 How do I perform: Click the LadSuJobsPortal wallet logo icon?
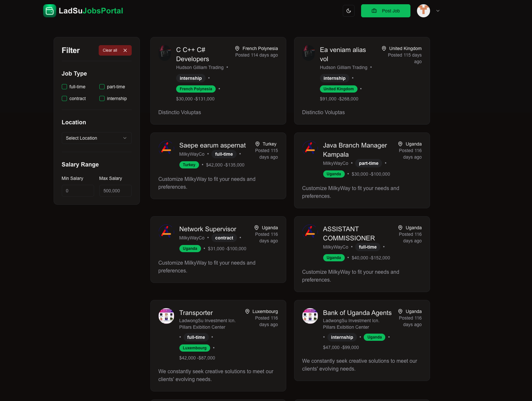[x=50, y=11]
